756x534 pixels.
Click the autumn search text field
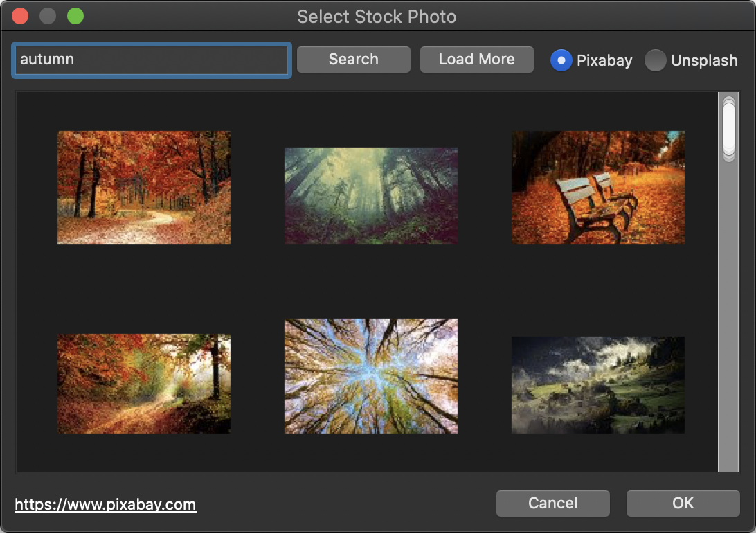point(151,60)
